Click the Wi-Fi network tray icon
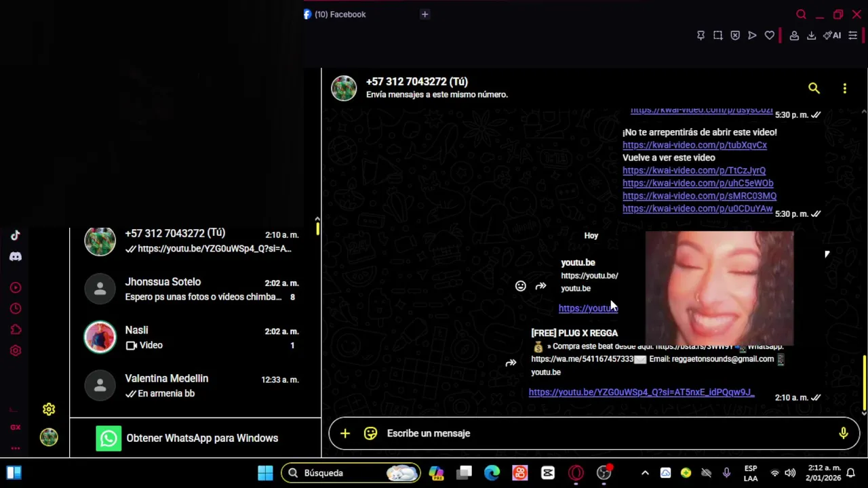The height and width of the screenshot is (488, 868). pyautogui.click(x=775, y=473)
